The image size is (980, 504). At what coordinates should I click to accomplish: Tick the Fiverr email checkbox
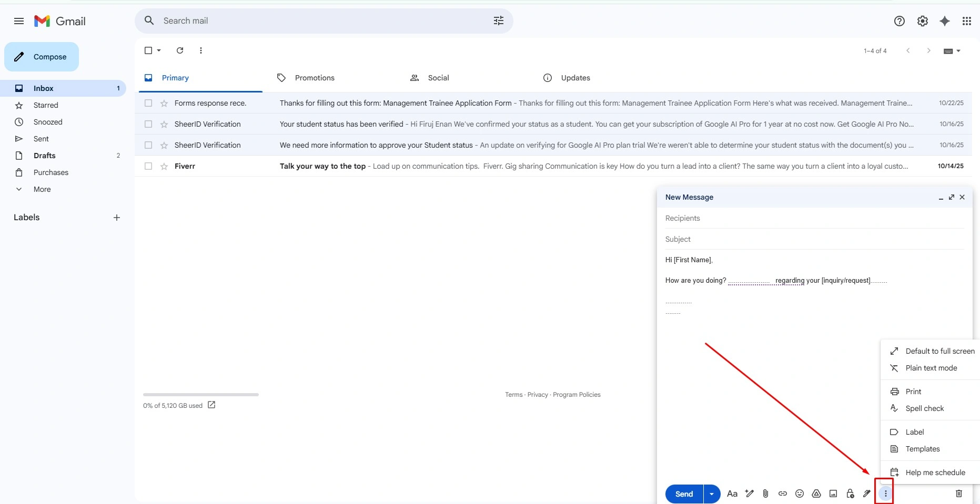148,166
